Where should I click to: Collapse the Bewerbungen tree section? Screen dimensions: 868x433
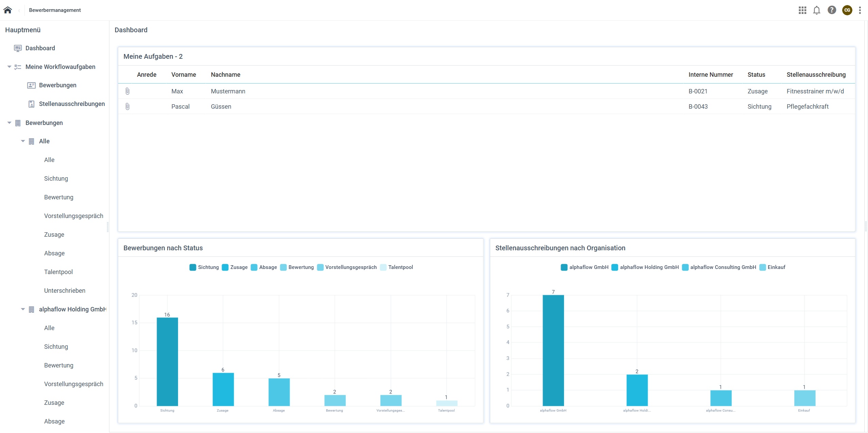[9, 123]
